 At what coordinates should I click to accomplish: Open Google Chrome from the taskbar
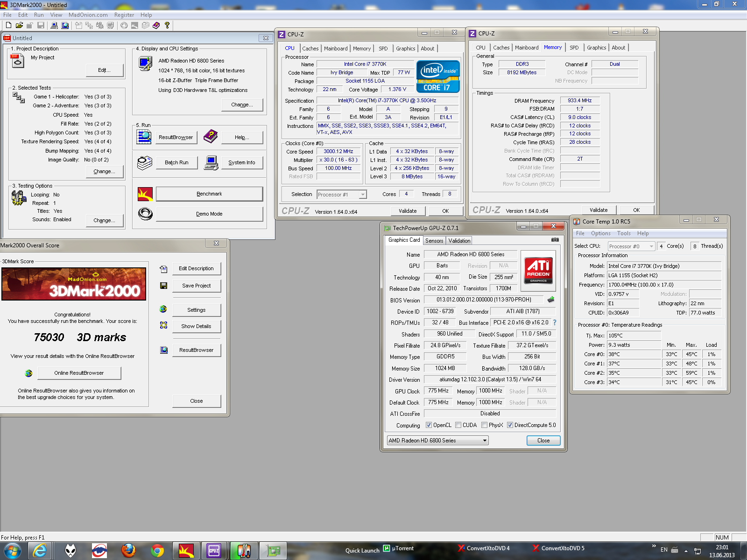tap(157, 551)
